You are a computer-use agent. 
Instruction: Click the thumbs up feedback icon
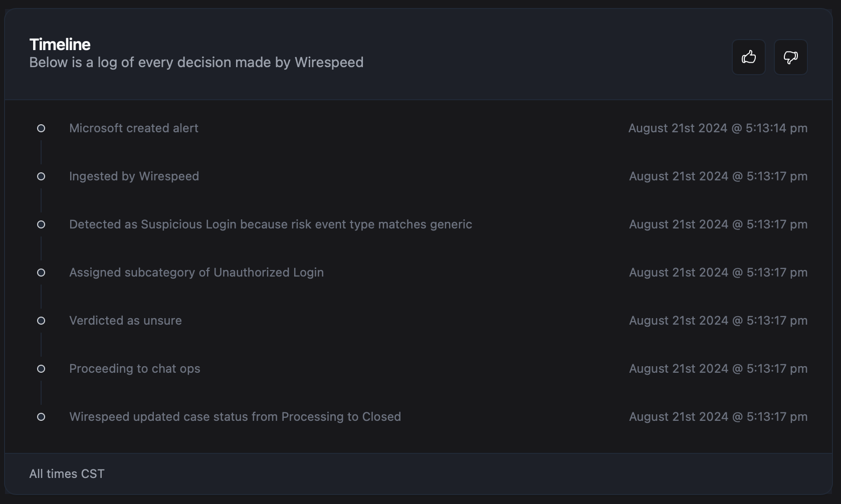click(748, 57)
